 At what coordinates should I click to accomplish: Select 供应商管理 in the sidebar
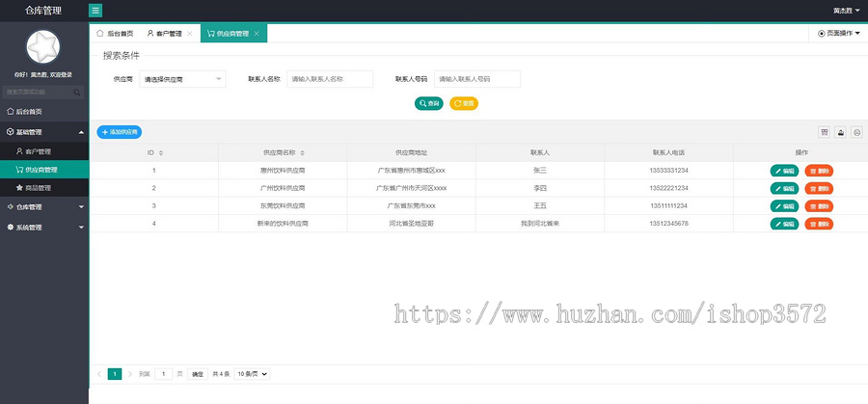pos(44,170)
